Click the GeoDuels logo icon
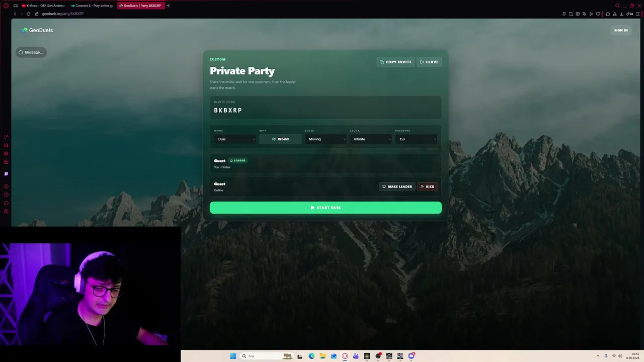This screenshot has height=362, width=644. pyautogui.click(x=24, y=30)
